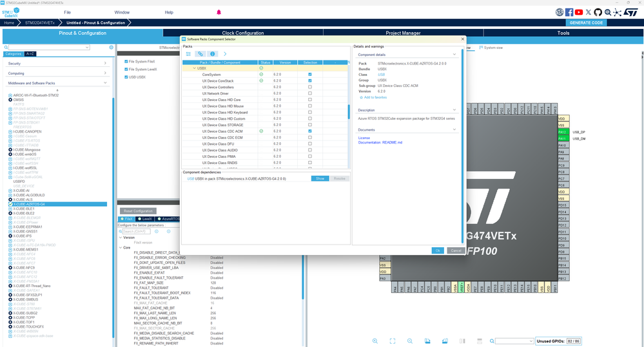The width and height of the screenshot is (644, 347).
Task: Open the License document link
Action: (364, 138)
